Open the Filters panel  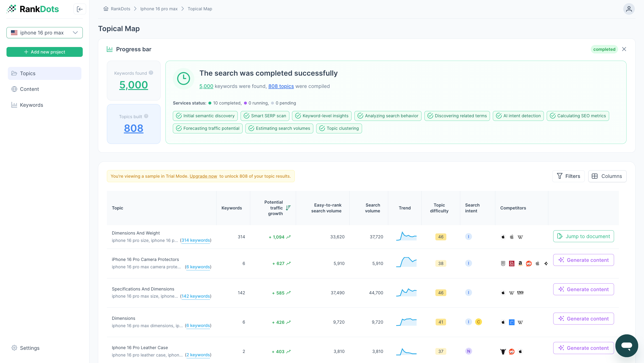click(568, 176)
